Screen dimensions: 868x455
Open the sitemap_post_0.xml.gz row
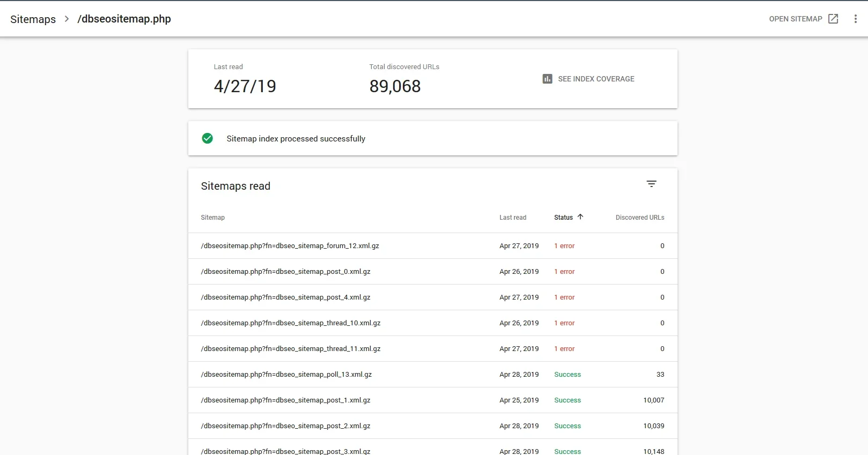432,272
